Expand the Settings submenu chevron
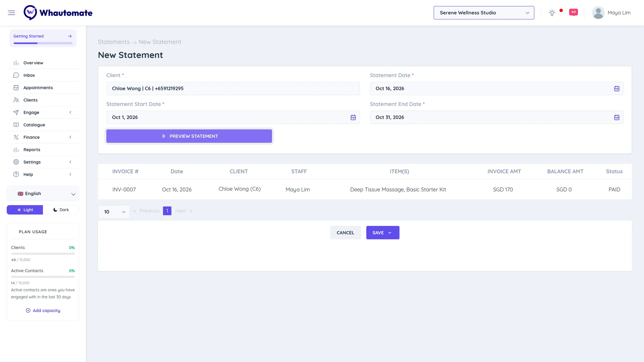Screen dimensions: 644x362 [70, 162]
